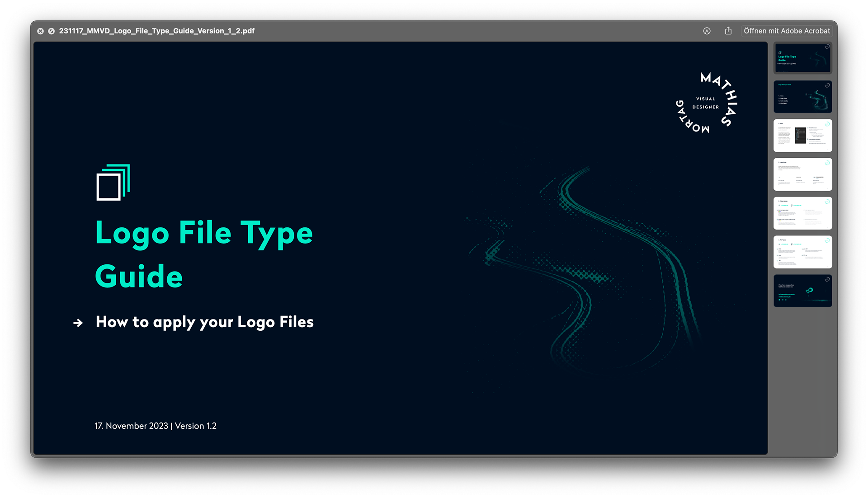Open the second page thumbnail
The image size is (868, 498).
tap(802, 96)
